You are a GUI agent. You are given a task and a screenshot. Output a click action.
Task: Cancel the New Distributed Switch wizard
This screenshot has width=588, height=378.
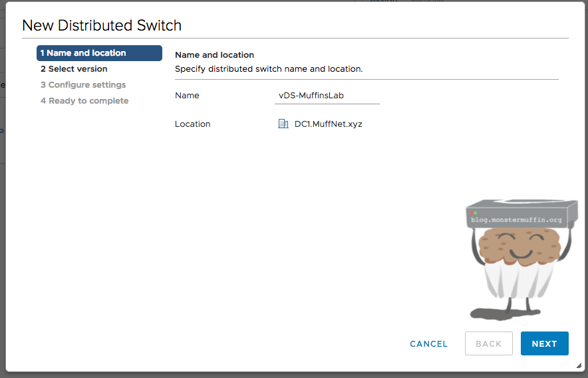(428, 343)
